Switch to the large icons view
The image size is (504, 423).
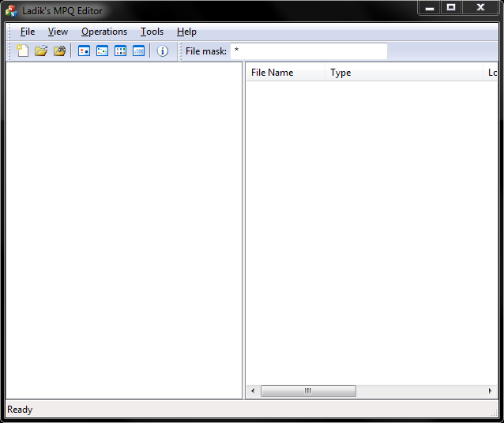click(84, 51)
